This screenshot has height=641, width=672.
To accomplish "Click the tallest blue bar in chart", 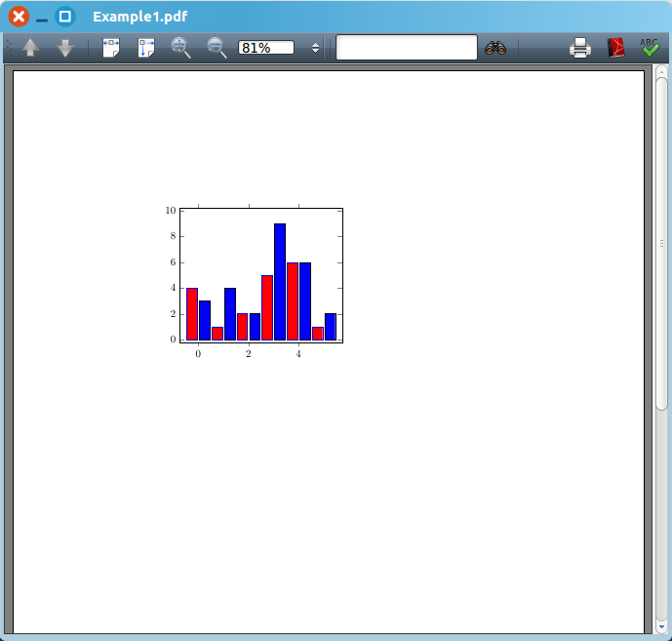I will (280, 282).
